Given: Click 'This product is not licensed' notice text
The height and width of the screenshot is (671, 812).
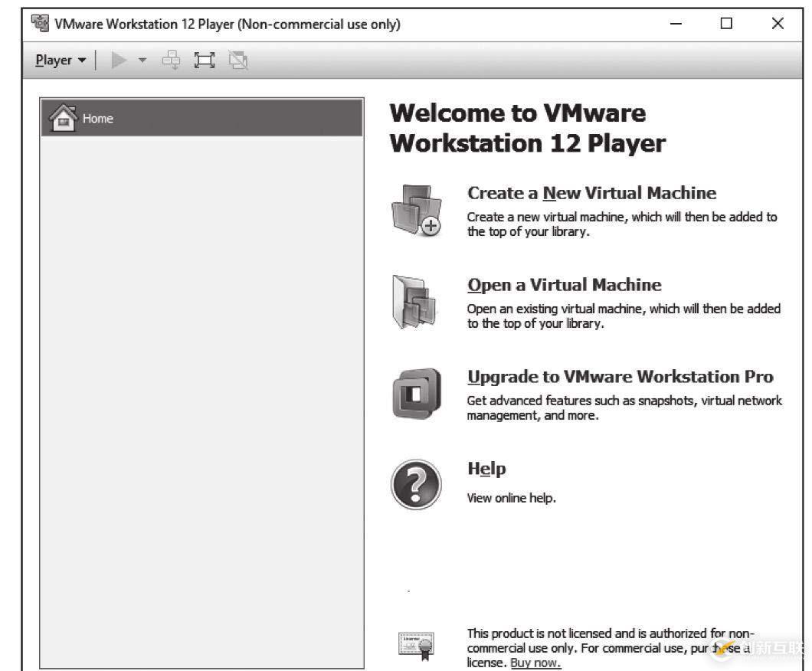Looking at the screenshot, I should tap(611, 648).
